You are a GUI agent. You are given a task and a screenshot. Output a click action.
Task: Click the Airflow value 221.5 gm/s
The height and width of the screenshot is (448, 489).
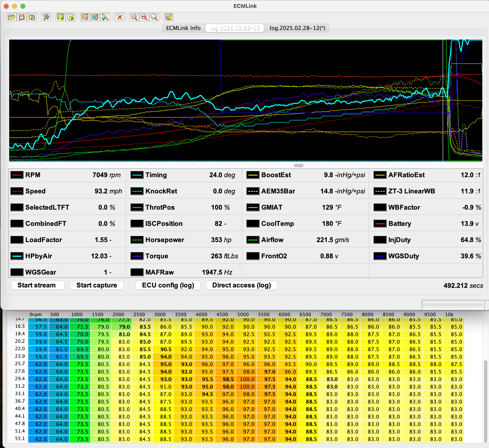tap(333, 240)
